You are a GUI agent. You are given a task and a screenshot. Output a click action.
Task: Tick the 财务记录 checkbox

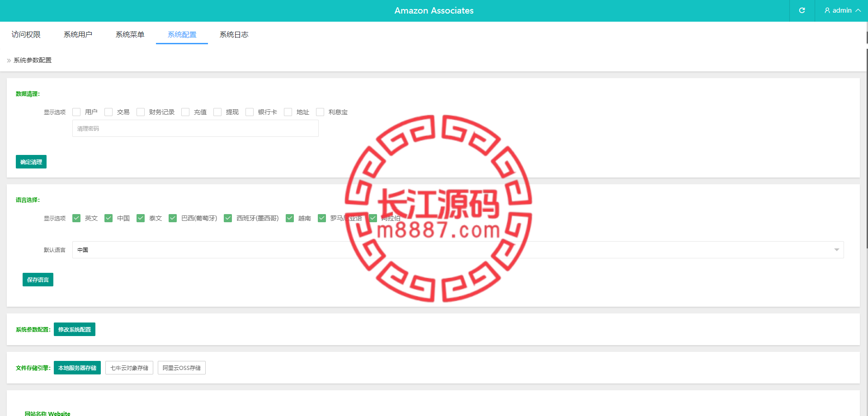pyautogui.click(x=141, y=112)
